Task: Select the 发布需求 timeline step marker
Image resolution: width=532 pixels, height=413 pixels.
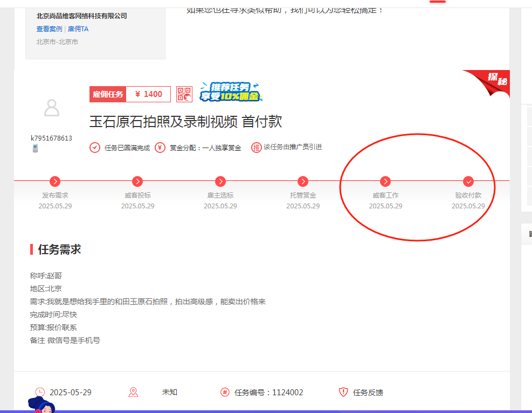Action: pos(54,181)
